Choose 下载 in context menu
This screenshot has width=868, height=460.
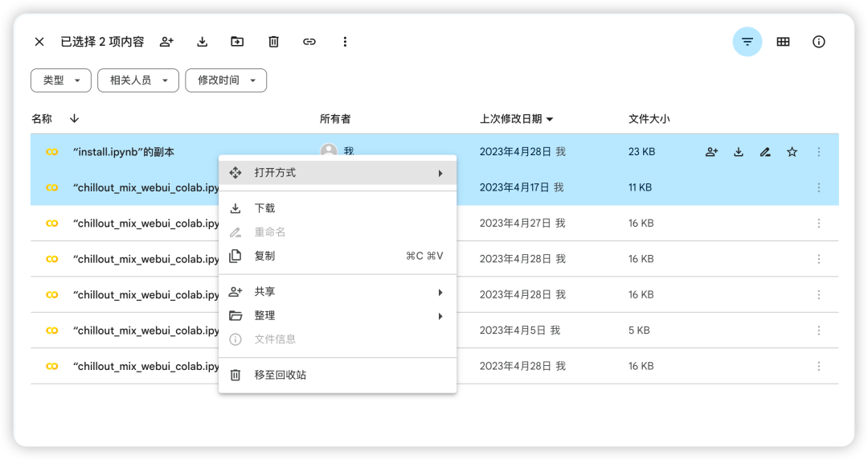coord(338,208)
